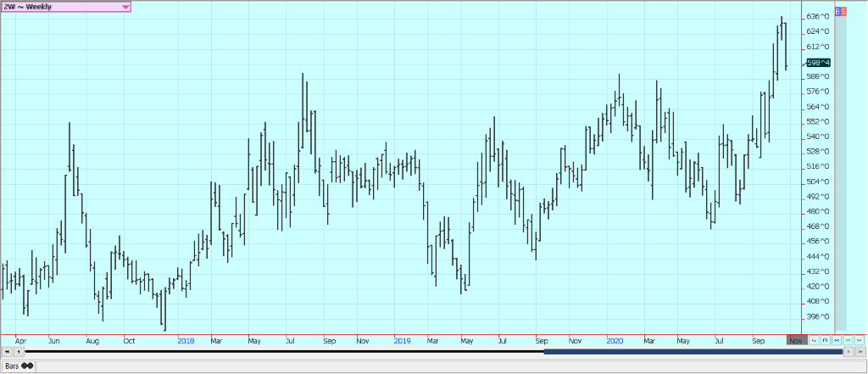Screen dimensions: 868x374
Task: Click the red compress-arrows chart icon
Action: click(x=860, y=340)
